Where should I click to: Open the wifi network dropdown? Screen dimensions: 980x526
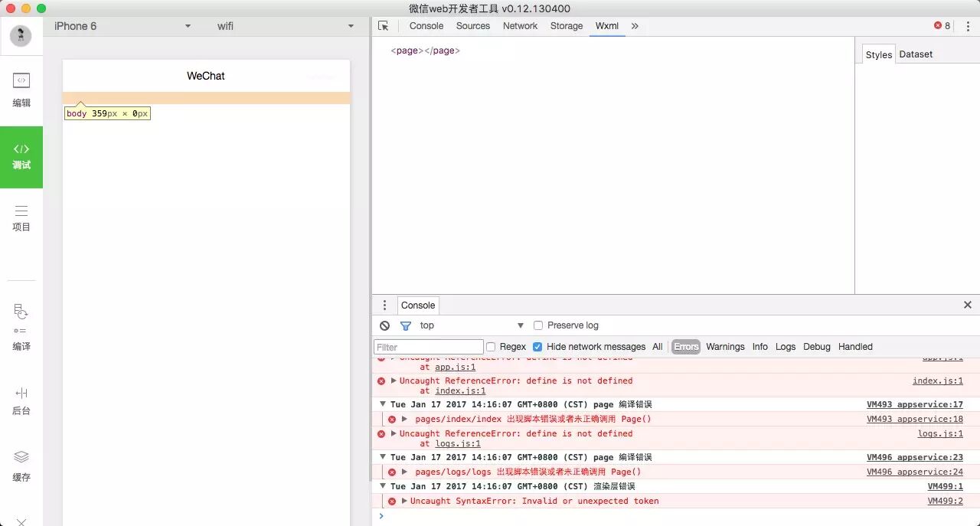(286, 26)
